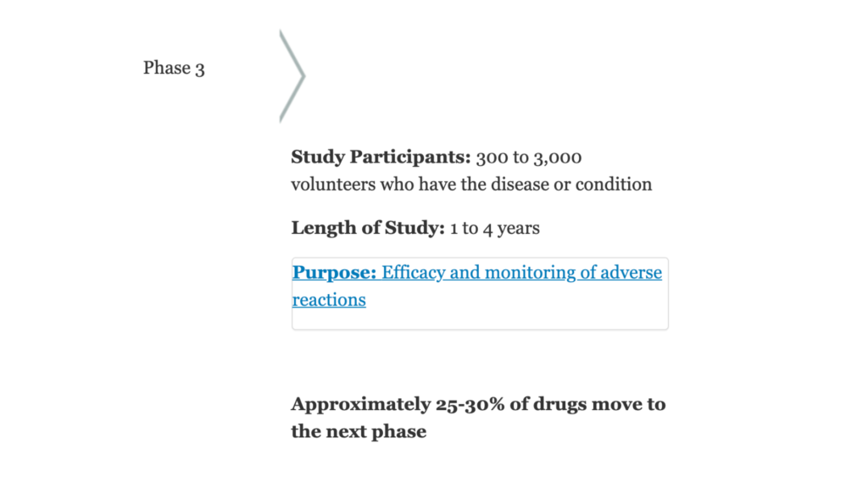868x488 pixels.
Task: Click the '1 to 4 years' duration text
Action: point(495,228)
